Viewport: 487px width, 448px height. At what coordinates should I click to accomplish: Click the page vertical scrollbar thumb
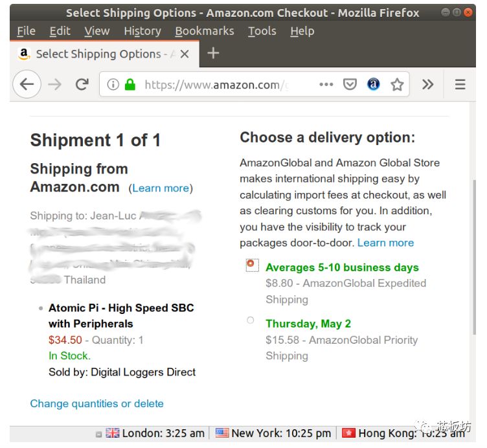point(473,257)
